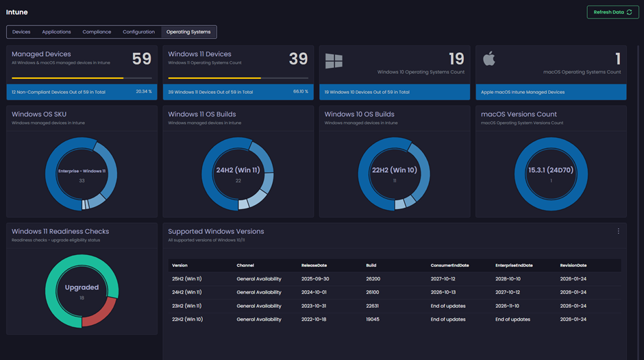Click the Refresh Data button
The image size is (644, 360).
pyautogui.click(x=612, y=12)
